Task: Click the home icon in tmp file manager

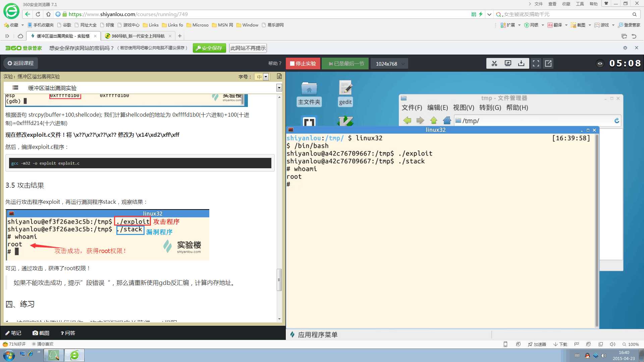Action: point(447,121)
